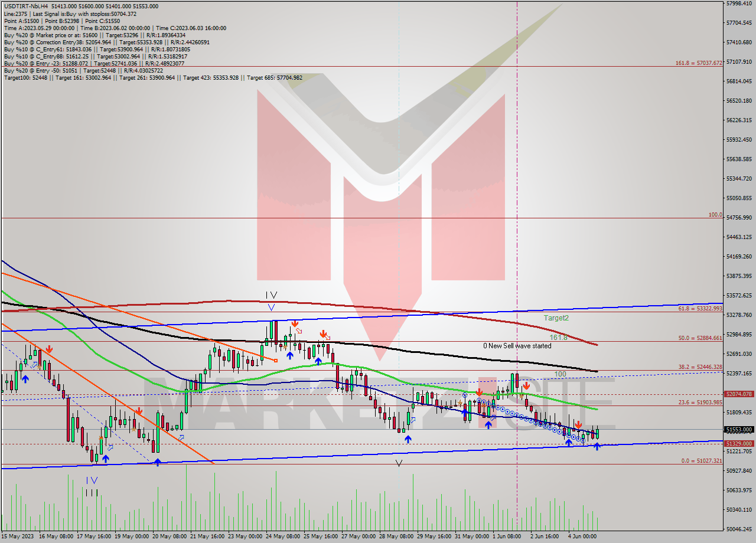Click the green 'Target2' chart label
The height and width of the screenshot is (543, 756).
click(556, 318)
